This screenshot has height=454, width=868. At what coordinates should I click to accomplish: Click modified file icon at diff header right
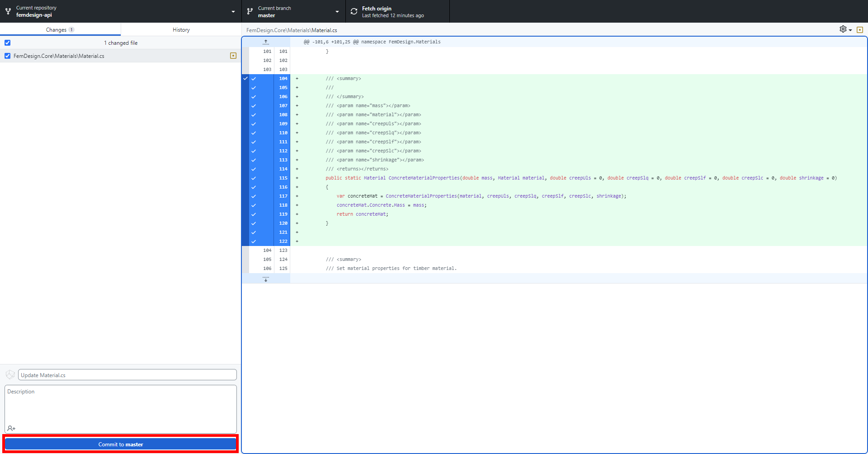pos(860,30)
